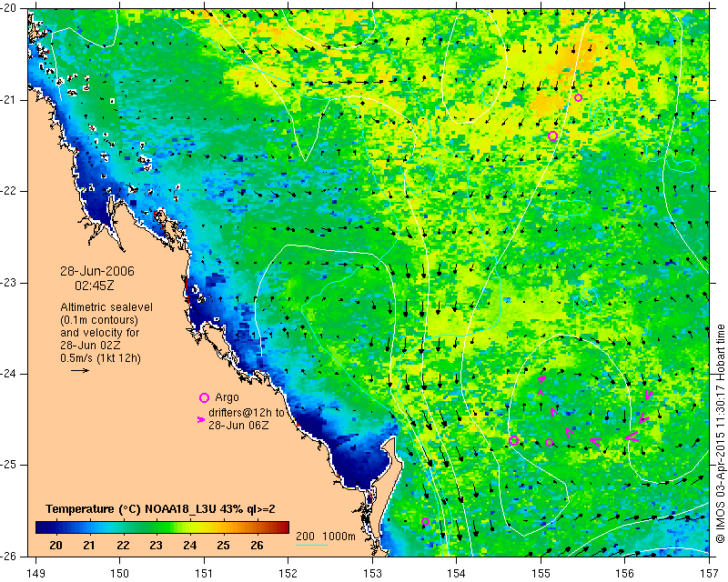Screen dimensions: 728x582
Task: Click the Temperature (°C) NOAA18_L3U colorbar title
Action: [x=160, y=509]
